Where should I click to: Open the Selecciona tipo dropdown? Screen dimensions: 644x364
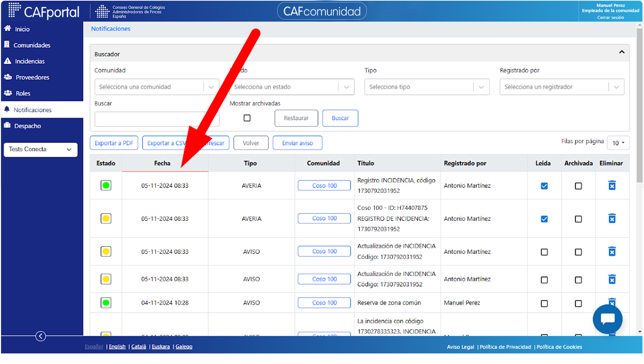pyautogui.click(x=427, y=87)
